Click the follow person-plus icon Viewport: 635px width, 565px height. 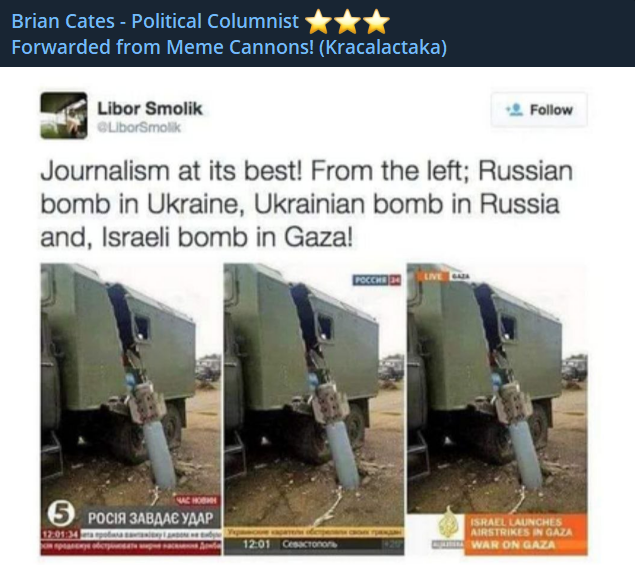coord(514,109)
